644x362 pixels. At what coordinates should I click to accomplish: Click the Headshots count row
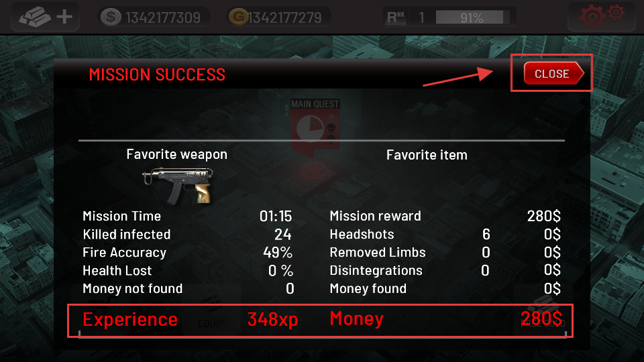coord(445,235)
